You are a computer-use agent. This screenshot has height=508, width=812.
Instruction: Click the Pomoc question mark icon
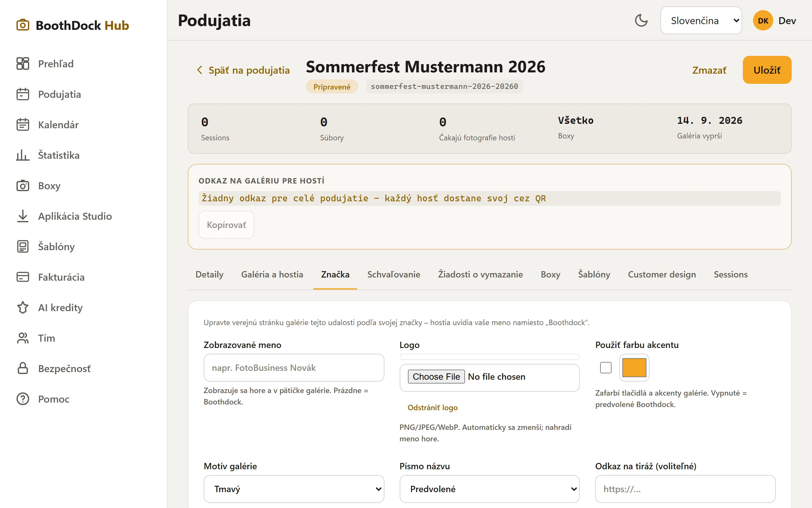[x=23, y=399]
